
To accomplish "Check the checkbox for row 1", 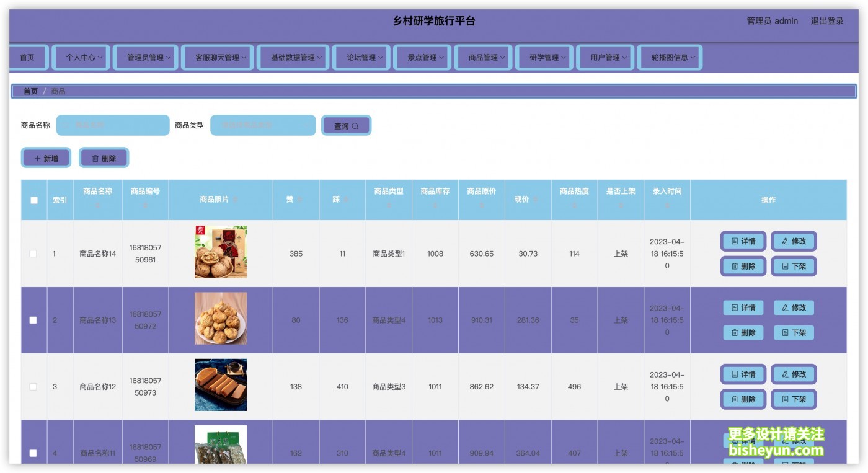I will coord(33,254).
